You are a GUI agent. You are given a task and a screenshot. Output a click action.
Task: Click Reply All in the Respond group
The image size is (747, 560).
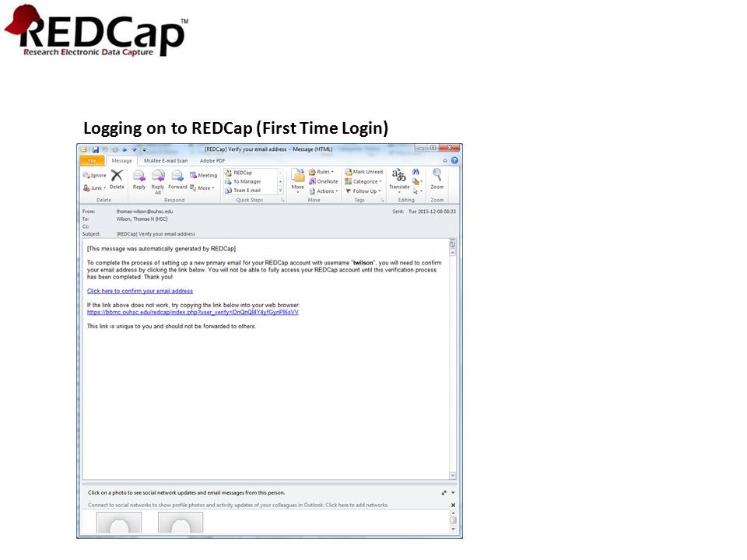[158, 181]
